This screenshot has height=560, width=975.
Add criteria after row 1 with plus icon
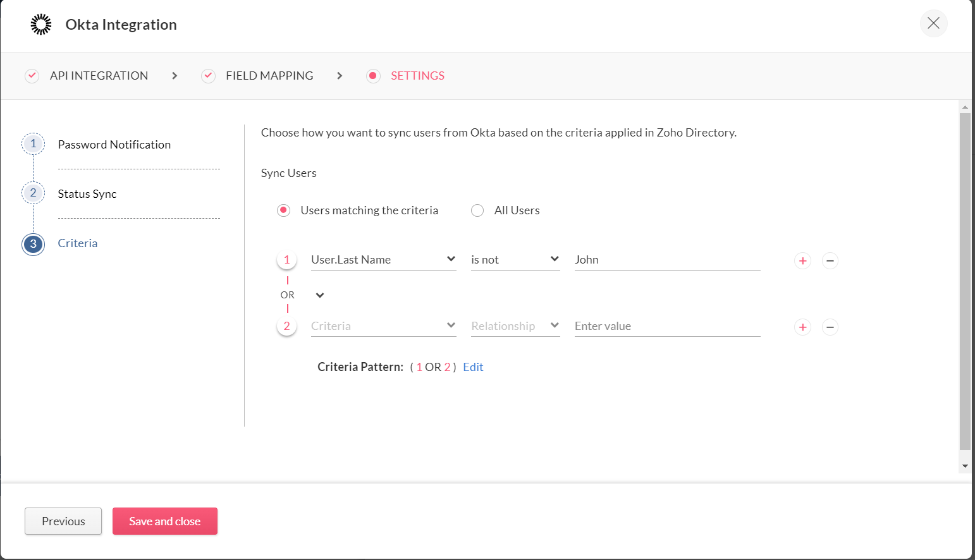pos(802,260)
